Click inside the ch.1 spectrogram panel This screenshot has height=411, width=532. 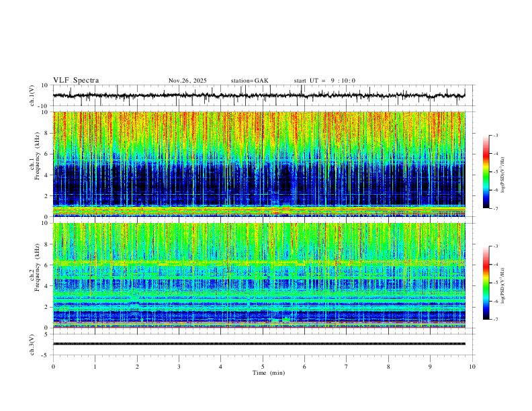259,164
